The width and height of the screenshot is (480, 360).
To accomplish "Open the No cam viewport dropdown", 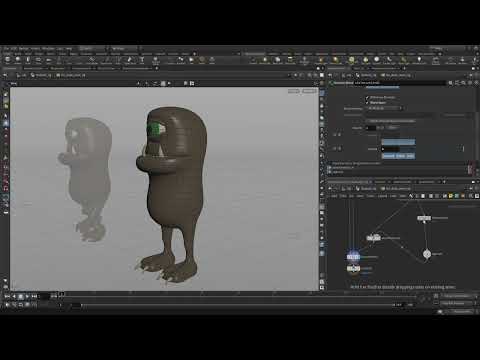I will 310,91.
